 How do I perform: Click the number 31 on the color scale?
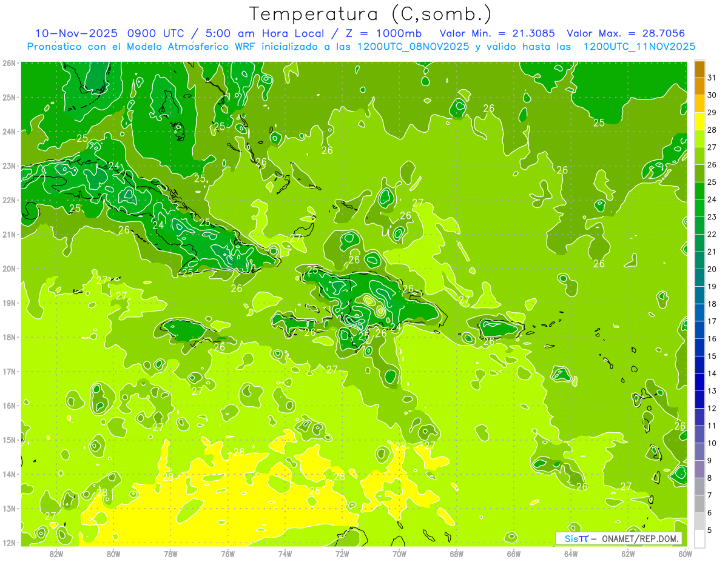coord(712,78)
